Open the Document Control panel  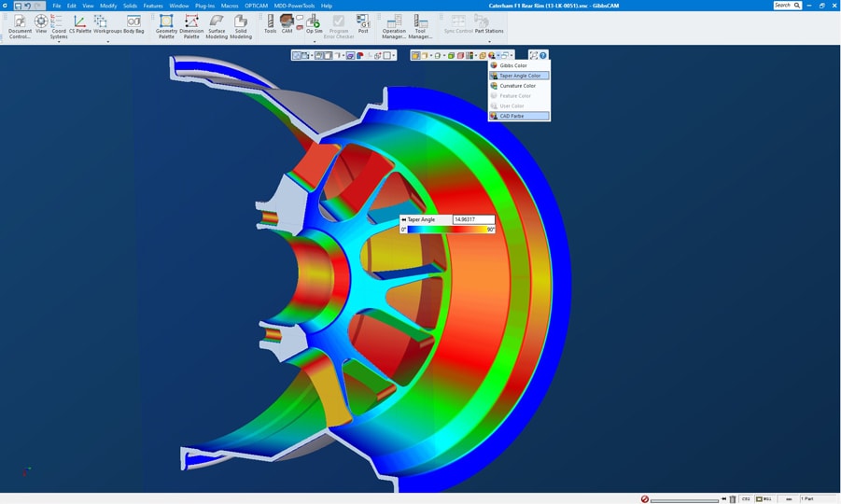(x=20, y=25)
